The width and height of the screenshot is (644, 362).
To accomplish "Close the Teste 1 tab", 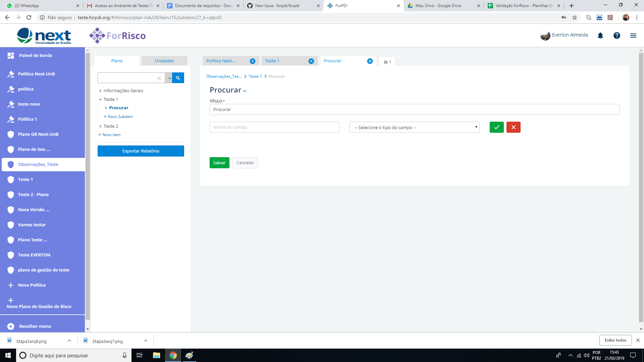I will click(x=311, y=61).
